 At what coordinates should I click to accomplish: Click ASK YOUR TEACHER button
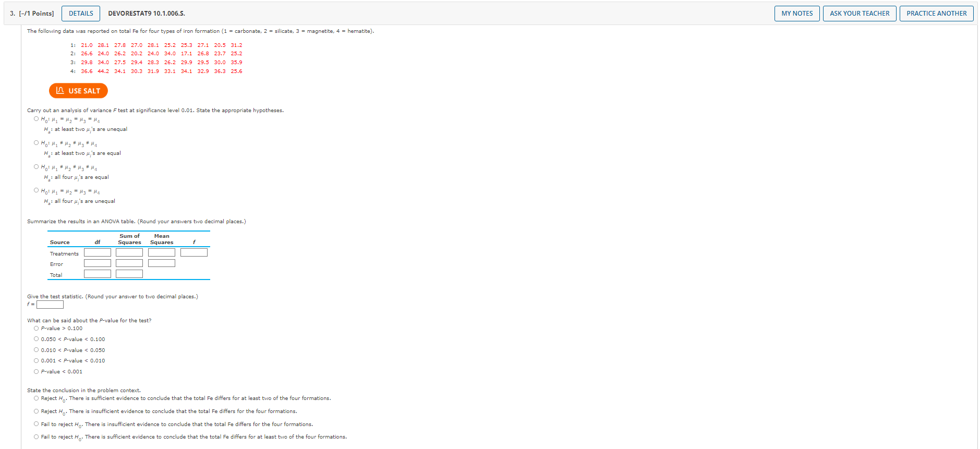(x=860, y=14)
